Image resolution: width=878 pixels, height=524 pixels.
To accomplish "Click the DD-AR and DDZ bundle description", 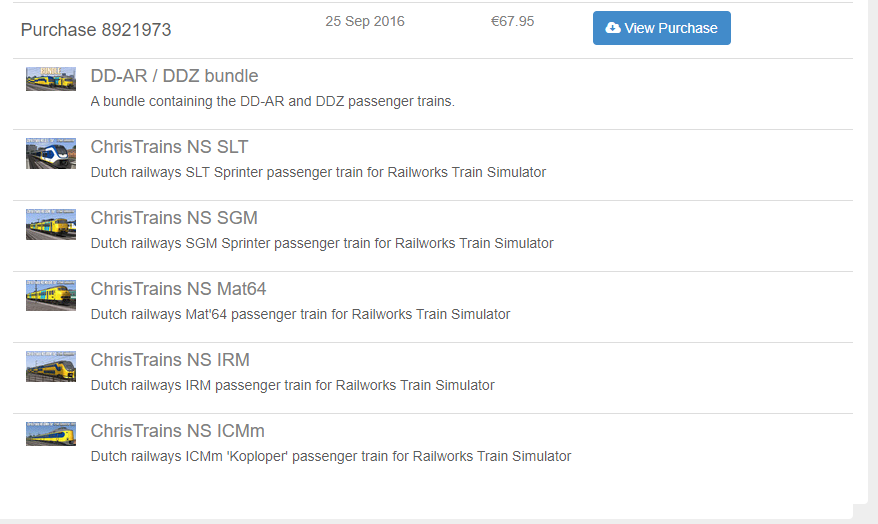I will (272, 101).
